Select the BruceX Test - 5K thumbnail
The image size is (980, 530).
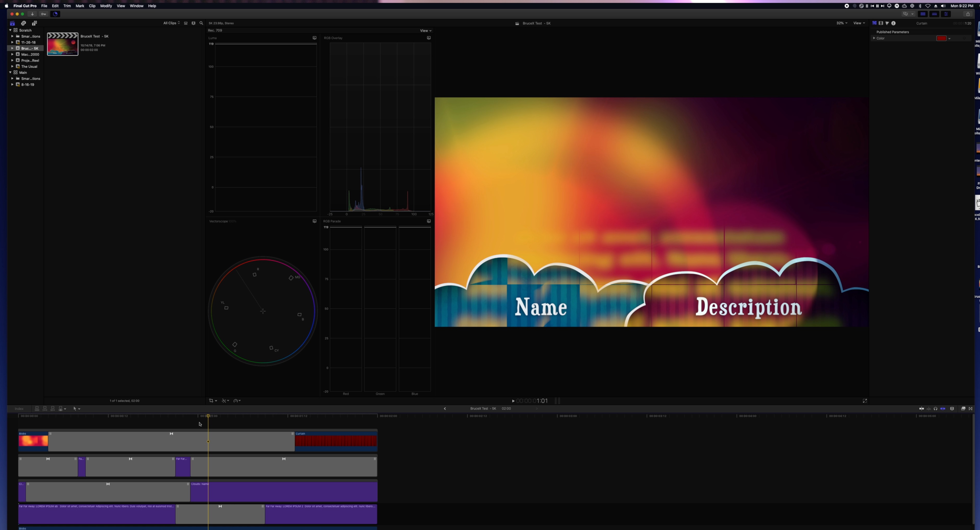pyautogui.click(x=62, y=44)
